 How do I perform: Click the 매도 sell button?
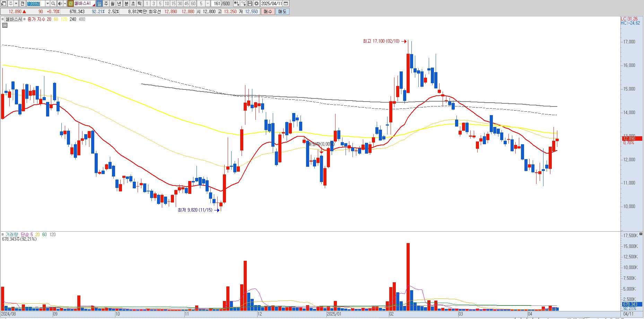(x=282, y=11)
